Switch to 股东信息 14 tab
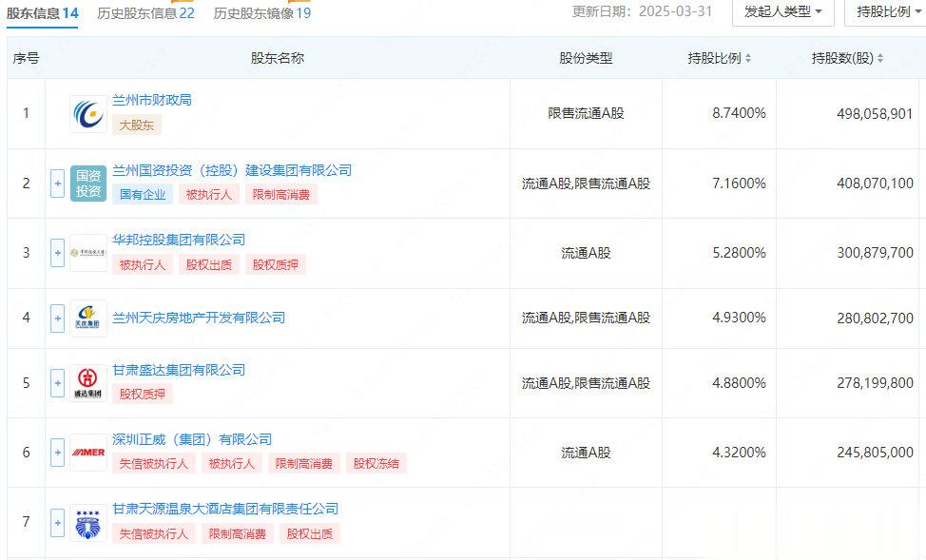Screen dimensions: 926x560 pos(43,13)
